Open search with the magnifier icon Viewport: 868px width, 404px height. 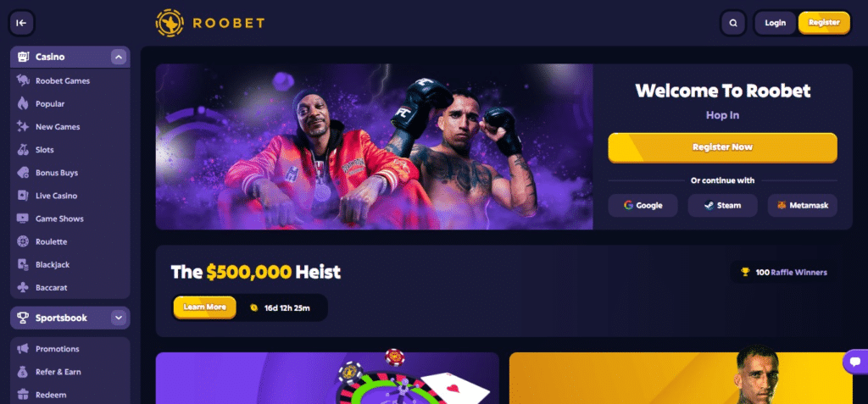pyautogui.click(x=733, y=23)
